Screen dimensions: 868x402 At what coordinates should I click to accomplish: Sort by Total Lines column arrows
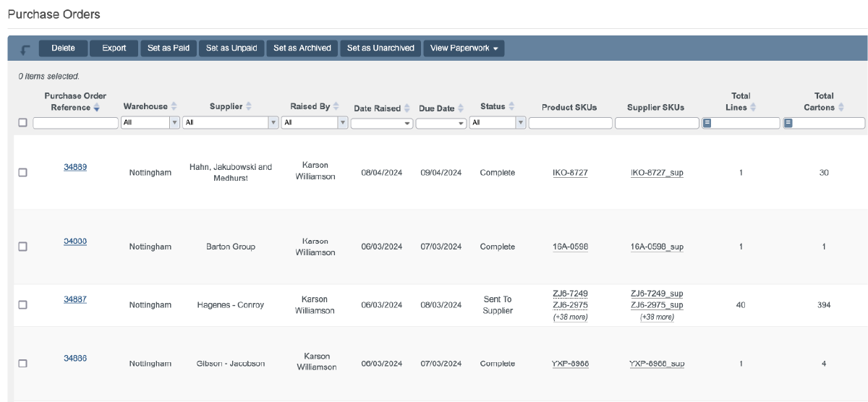pyautogui.click(x=753, y=107)
